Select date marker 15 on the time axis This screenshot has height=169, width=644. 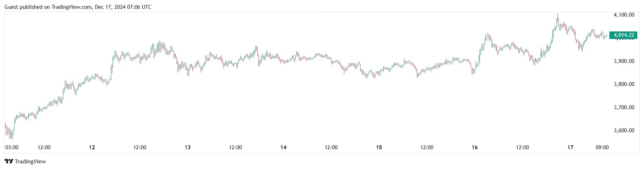(x=379, y=147)
